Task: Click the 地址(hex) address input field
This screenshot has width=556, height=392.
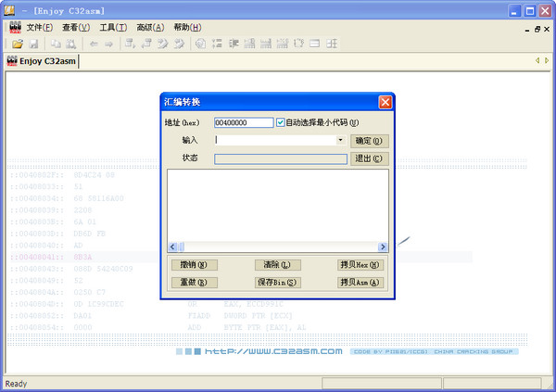Action: pos(243,122)
